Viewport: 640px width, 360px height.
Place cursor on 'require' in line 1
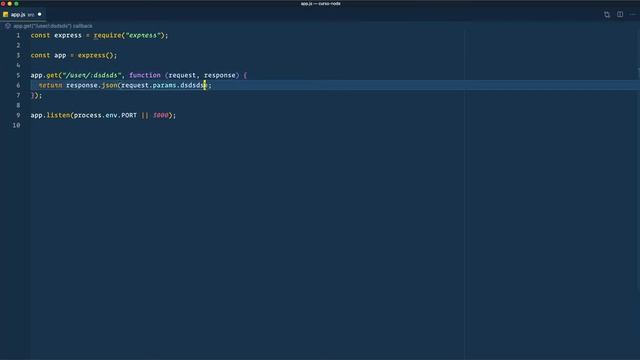[x=108, y=36]
